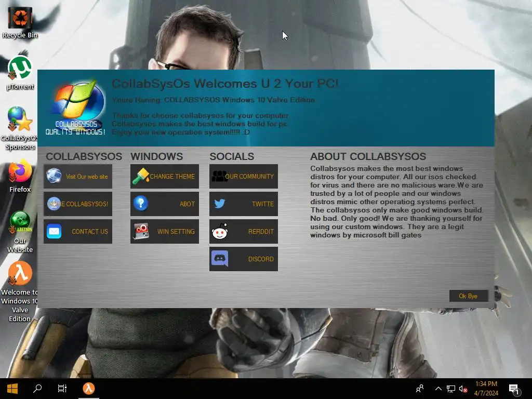532x399 pixels.
Task: Open Welcome to Windows 10 Valve Edition shortcut
Action: pos(19,291)
